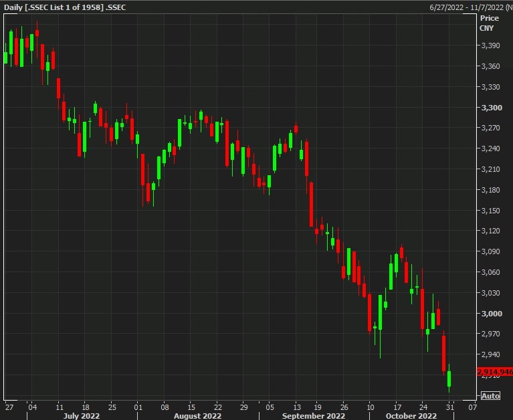Viewport: 513px width, 420px height.
Task: Click the date label 07 on the time axis
Action: point(472,407)
